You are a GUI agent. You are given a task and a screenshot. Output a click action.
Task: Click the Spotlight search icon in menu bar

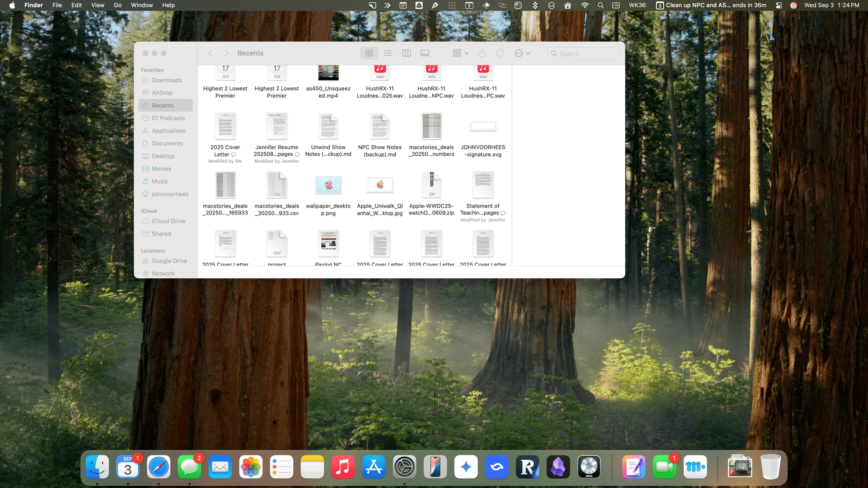pyautogui.click(x=601, y=6)
